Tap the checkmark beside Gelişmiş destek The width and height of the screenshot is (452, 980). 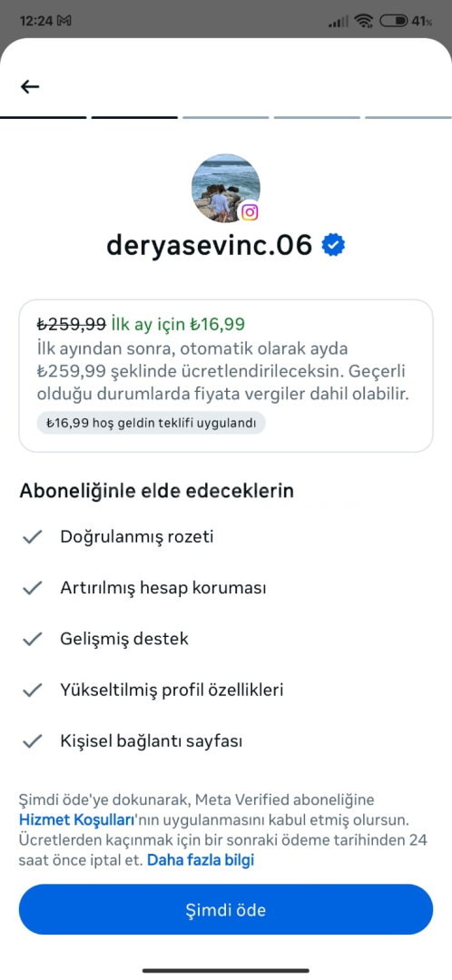point(32,639)
